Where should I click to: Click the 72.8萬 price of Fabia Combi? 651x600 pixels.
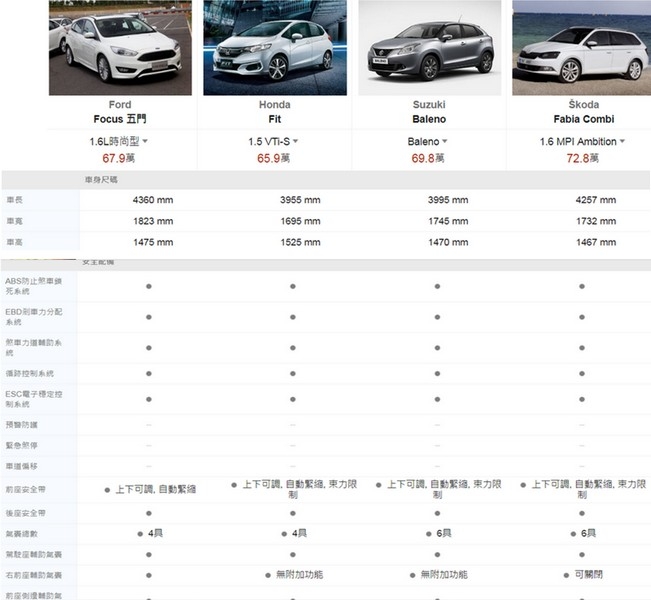582,158
